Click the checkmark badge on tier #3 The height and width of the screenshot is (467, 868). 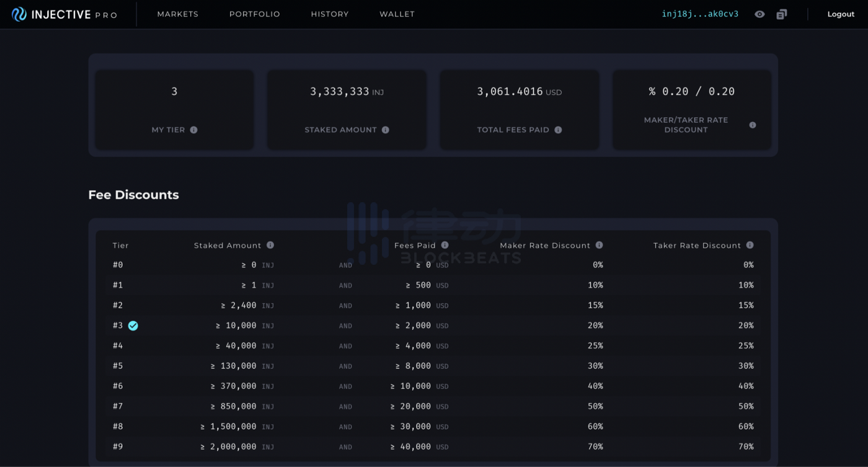pyautogui.click(x=133, y=326)
